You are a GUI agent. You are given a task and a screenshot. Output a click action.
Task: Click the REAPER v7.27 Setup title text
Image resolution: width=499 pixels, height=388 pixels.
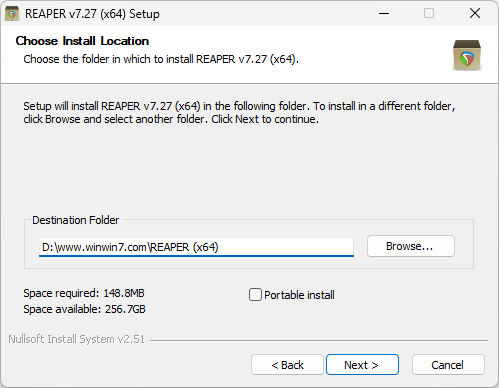[x=92, y=14]
